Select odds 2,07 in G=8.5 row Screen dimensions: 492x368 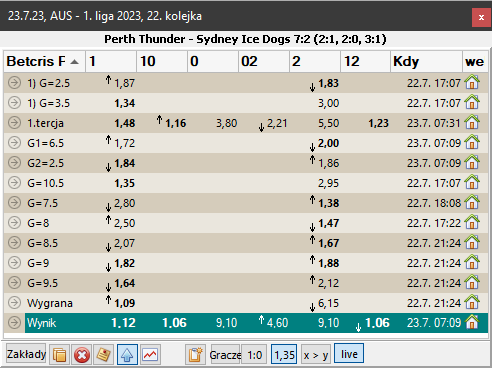pyautogui.click(x=124, y=243)
